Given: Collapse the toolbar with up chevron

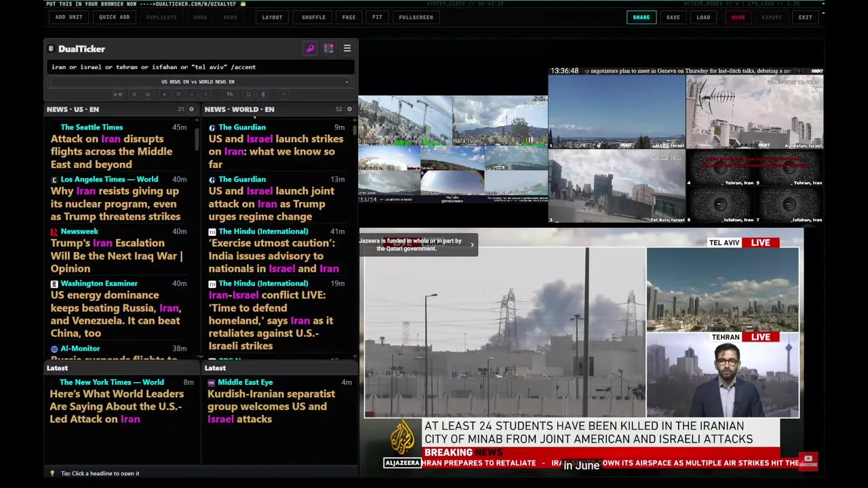Looking at the screenshot, I should pyautogui.click(x=284, y=94).
